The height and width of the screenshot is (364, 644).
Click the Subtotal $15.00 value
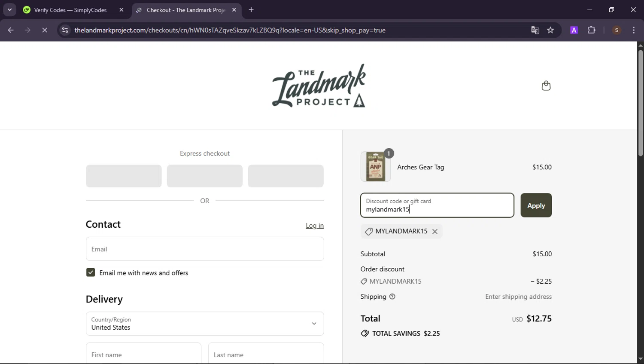542,254
